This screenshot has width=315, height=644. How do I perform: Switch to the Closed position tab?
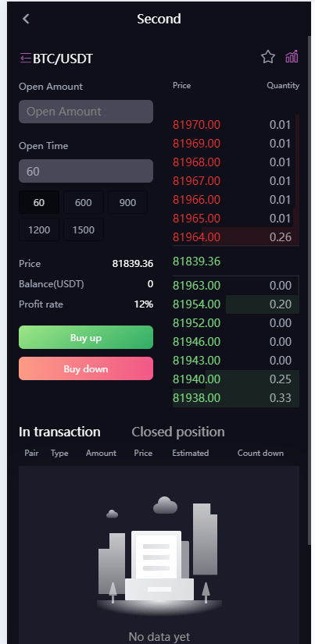(x=178, y=432)
